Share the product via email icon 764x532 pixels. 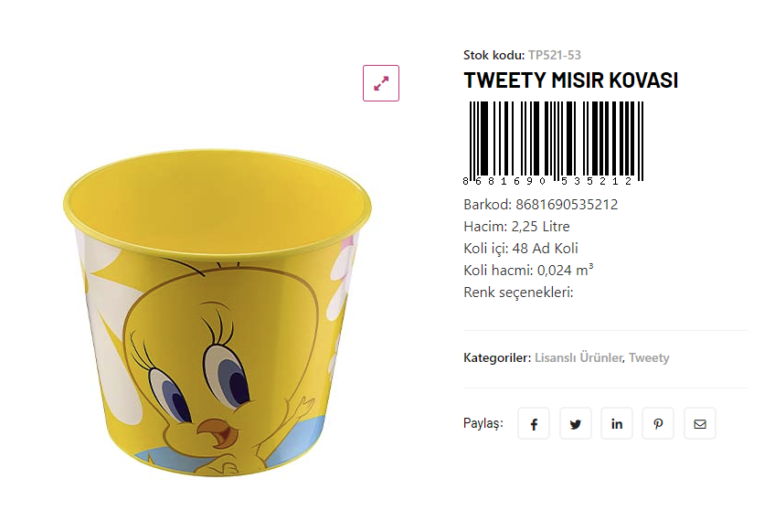point(700,424)
